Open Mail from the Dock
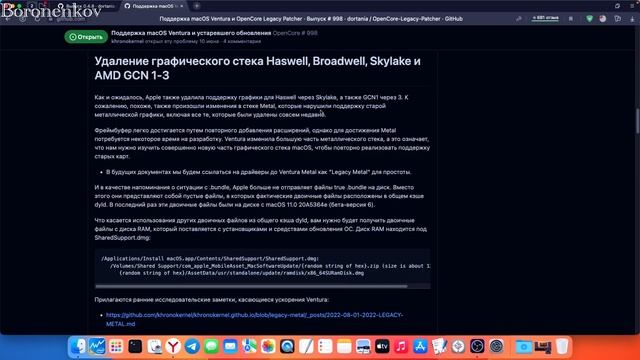 pyautogui.click(x=230, y=346)
